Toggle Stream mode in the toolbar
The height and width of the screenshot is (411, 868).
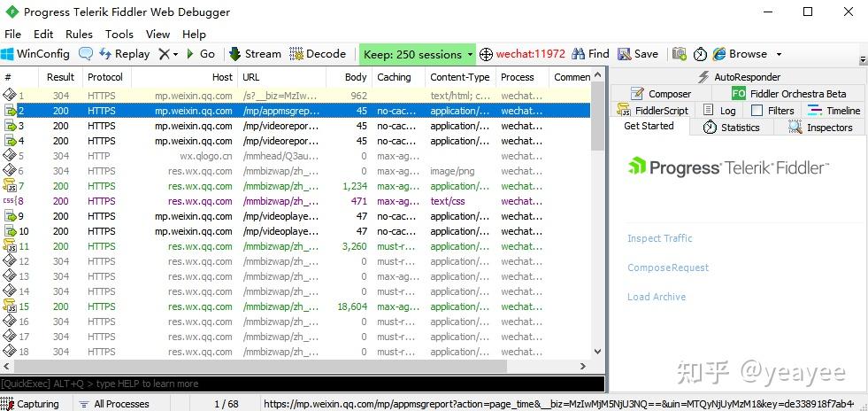click(x=255, y=54)
